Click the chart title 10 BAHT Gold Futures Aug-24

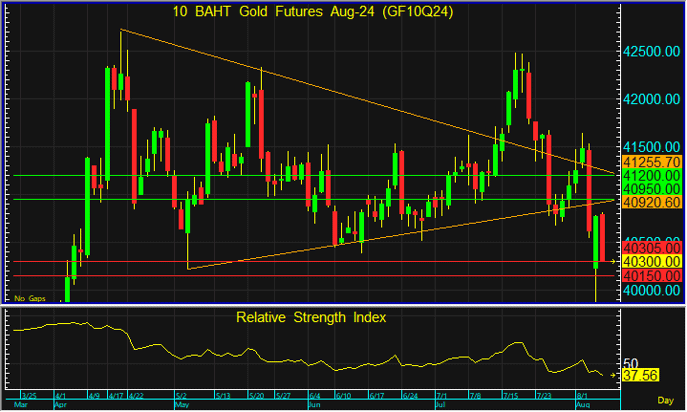(x=311, y=11)
